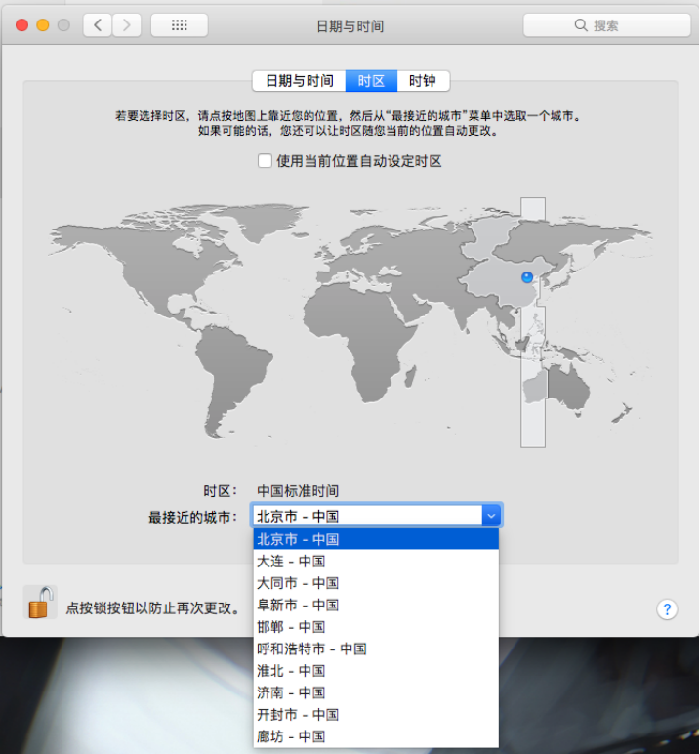Click the magnifier icon in the search field

pyautogui.click(x=581, y=25)
